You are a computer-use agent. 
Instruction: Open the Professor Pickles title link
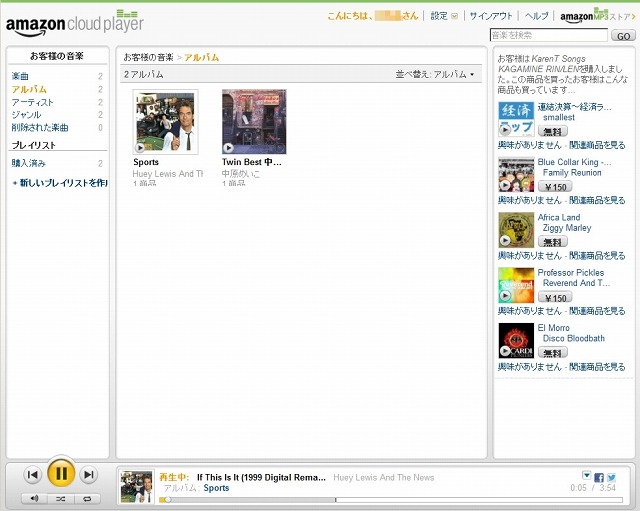pyautogui.click(x=571, y=273)
